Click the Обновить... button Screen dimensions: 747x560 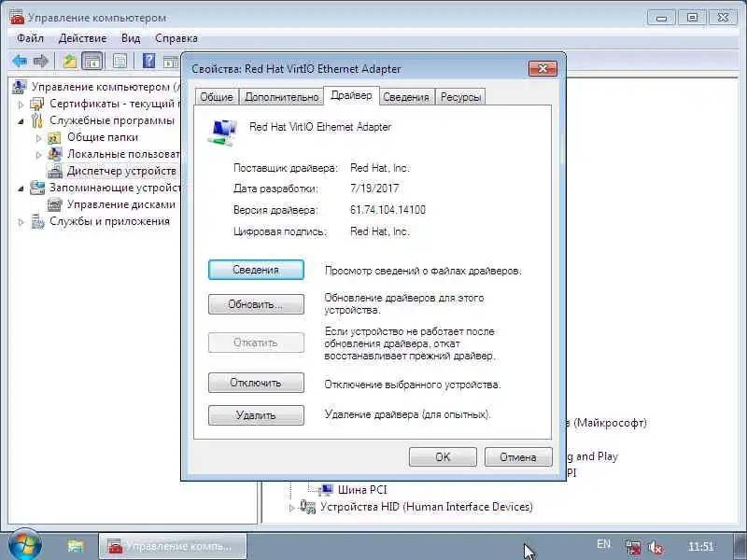(x=256, y=304)
